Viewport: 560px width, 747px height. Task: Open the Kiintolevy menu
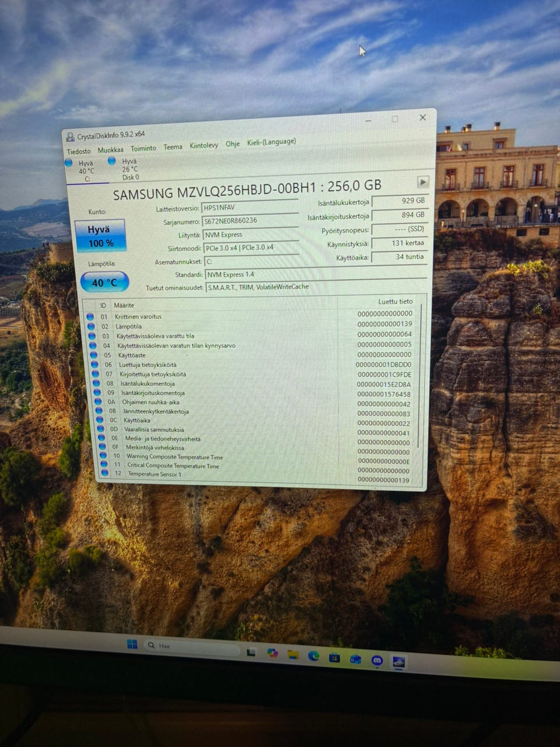tap(204, 145)
